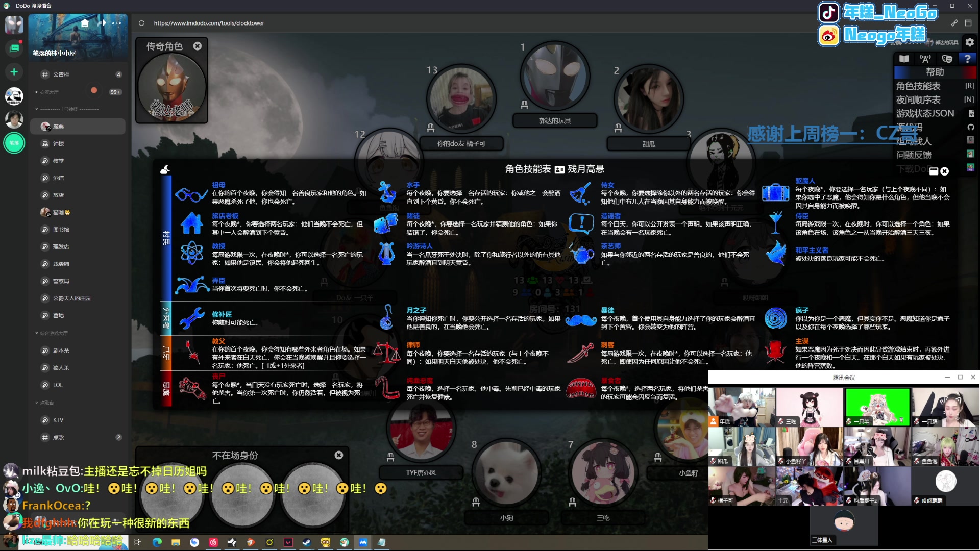This screenshot has height=551, width=980.
Task: Select the question mark help tab
Action: coord(967,59)
